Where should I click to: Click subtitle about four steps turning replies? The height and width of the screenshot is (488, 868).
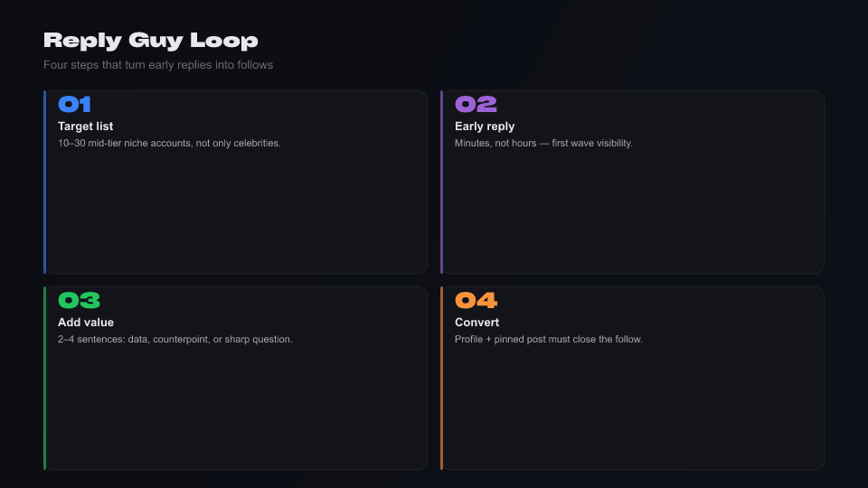(158, 65)
